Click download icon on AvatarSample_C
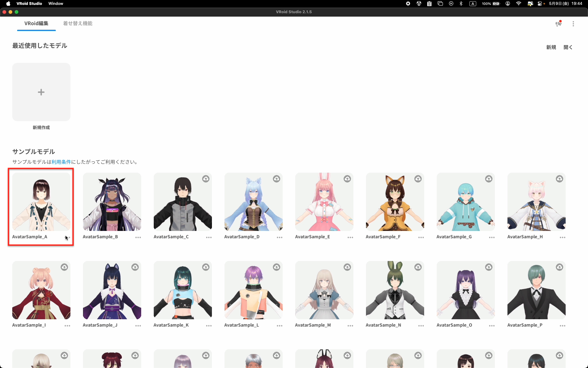 tap(206, 179)
